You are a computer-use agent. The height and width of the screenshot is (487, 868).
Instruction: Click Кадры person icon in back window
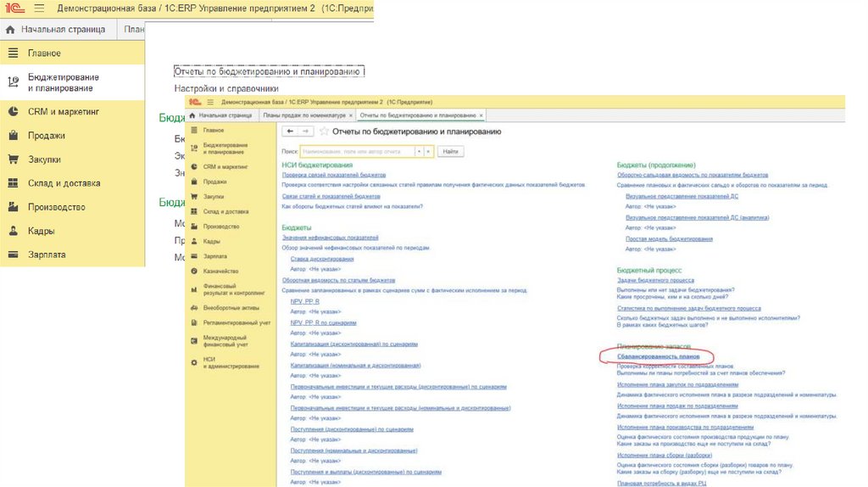tap(14, 231)
